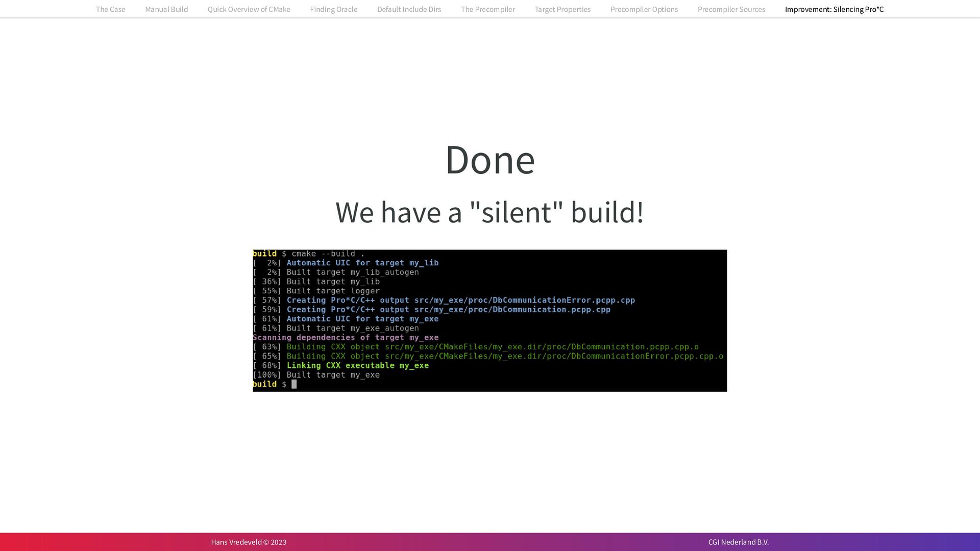
Task: Open 'The Case' navigation section
Action: pos(110,9)
